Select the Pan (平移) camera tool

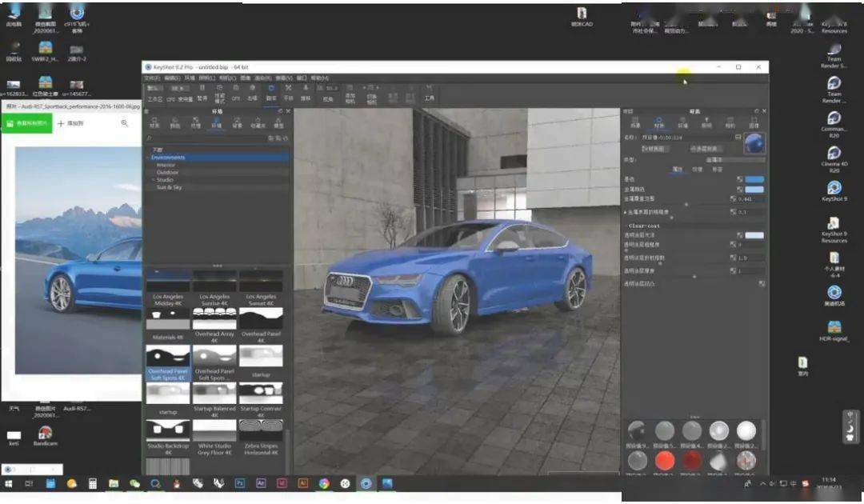(288, 92)
